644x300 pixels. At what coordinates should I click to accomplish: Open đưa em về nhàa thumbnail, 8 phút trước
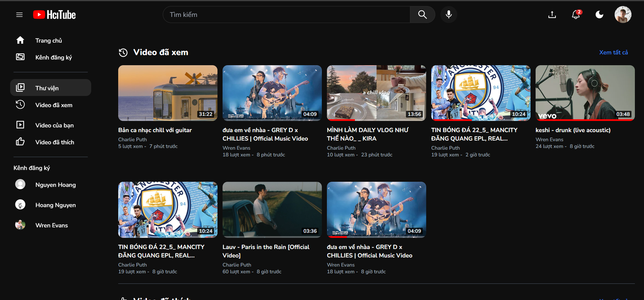272,93
